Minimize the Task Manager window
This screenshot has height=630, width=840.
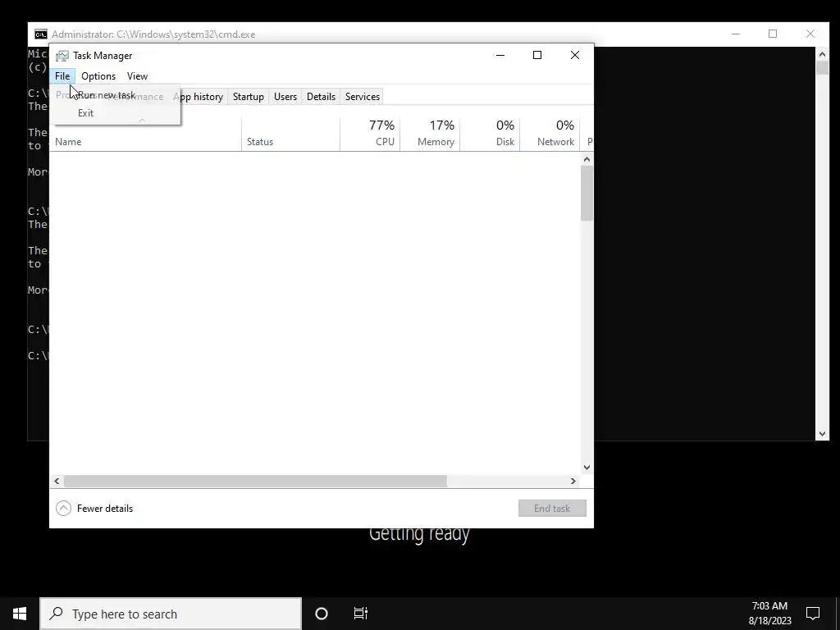pos(500,55)
